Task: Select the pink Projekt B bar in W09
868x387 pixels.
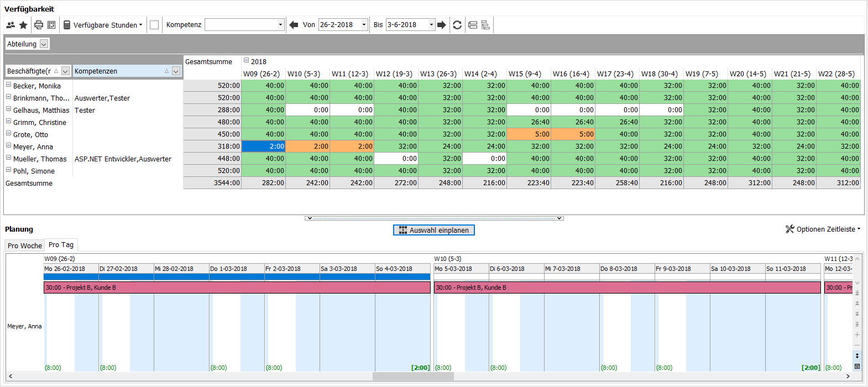Action: [x=237, y=287]
